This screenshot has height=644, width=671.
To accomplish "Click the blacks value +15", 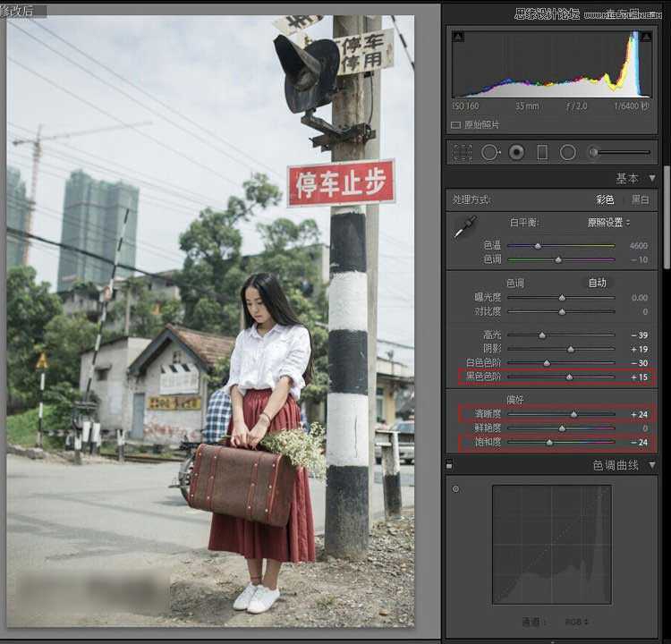I will coord(640,377).
